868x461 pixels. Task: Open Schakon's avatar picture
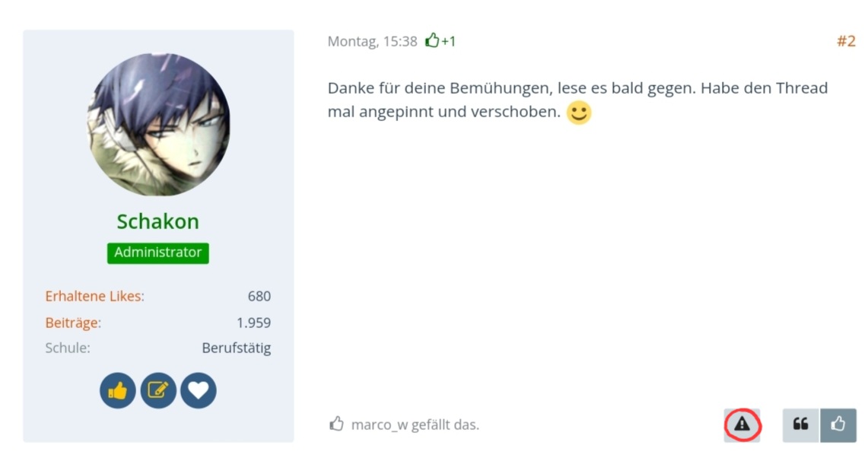[x=158, y=125]
